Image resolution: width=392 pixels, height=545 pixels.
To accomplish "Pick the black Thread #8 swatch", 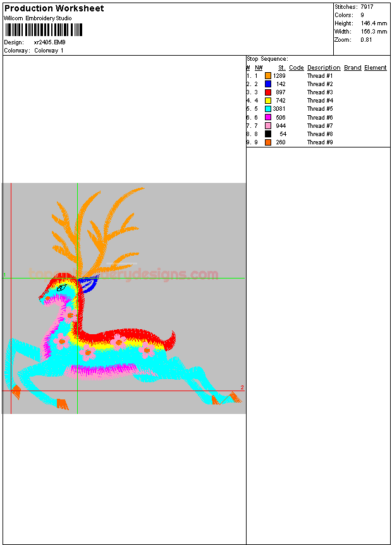I will click(x=268, y=134).
